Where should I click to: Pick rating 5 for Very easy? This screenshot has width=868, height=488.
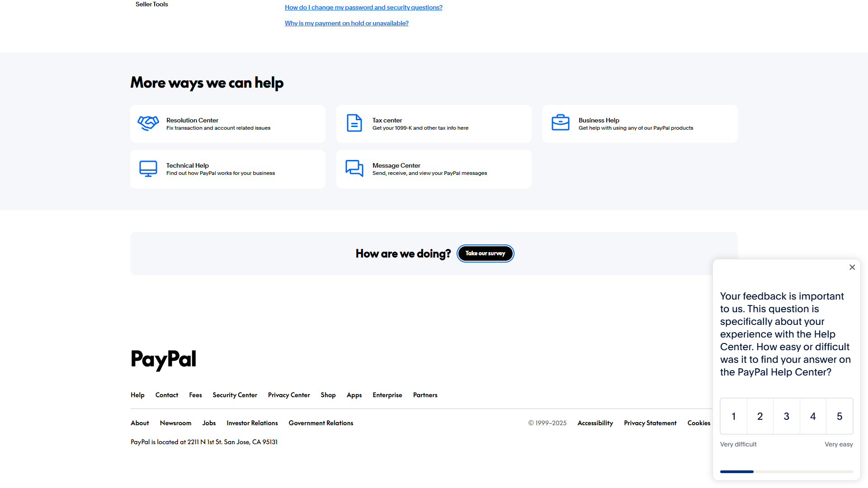[x=840, y=416]
